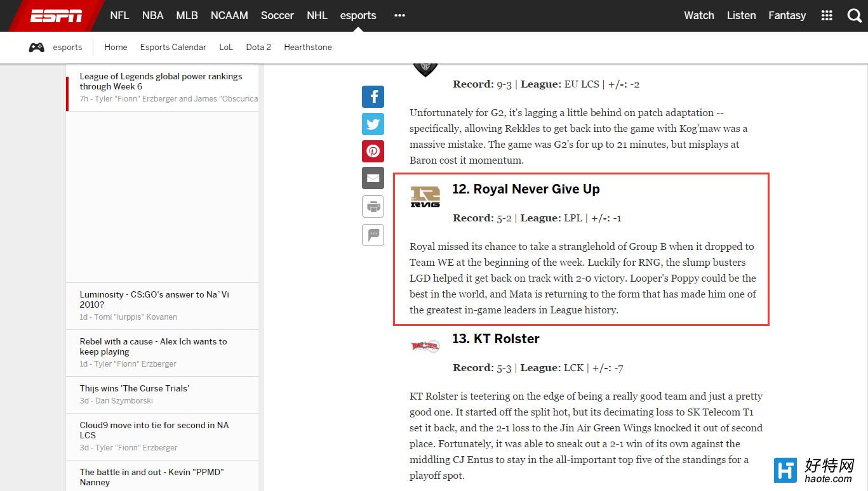
Task: Open the Fantasy link
Action: [x=787, y=15]
